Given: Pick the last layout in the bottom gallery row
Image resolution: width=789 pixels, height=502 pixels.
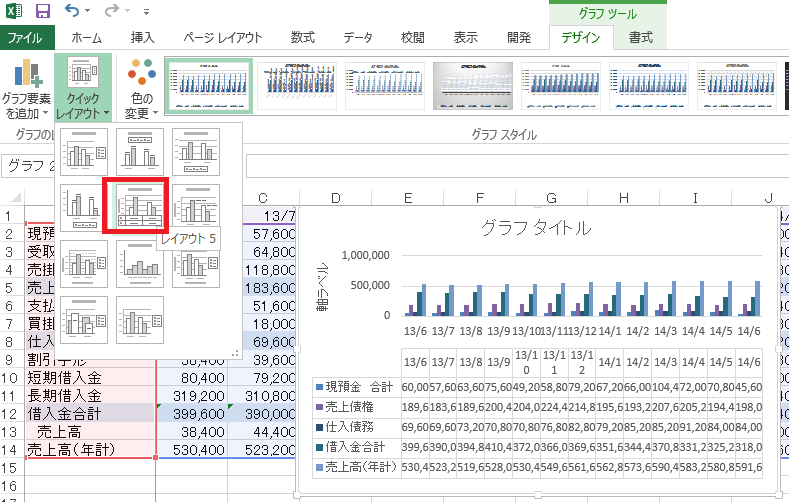Looking at the screenshot, I should tap(140, 318).
